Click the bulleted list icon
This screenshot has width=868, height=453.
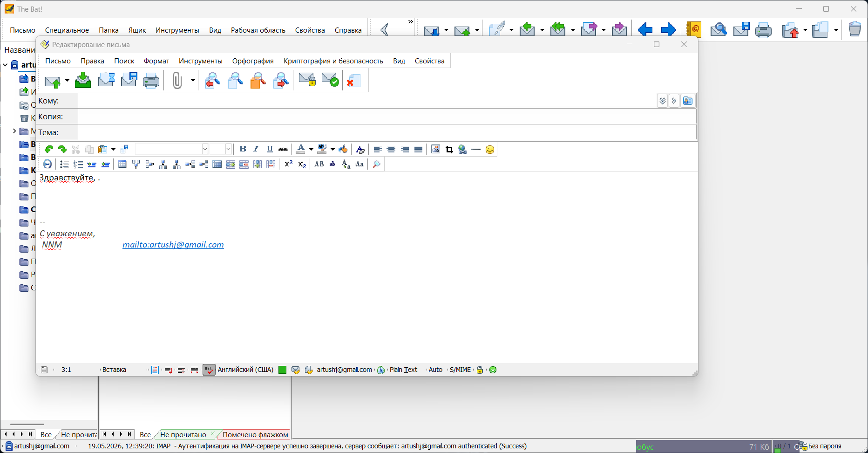point(65,164)
